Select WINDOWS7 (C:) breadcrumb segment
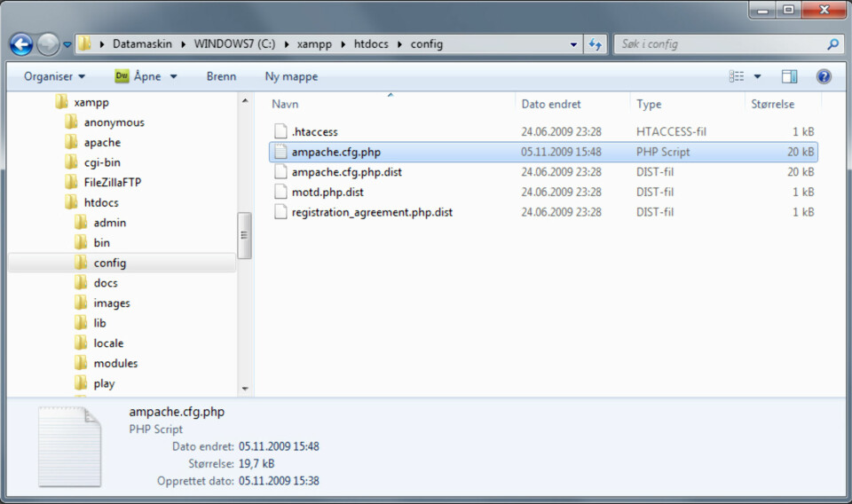Screen dimensions: 852x504 (234, 44)
